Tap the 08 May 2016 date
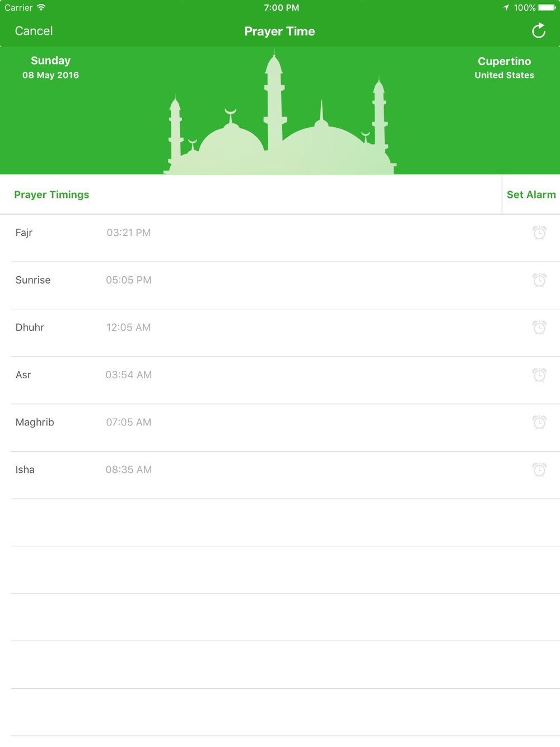The width and height of the screenshot is (560, 747). click(50, 75)
